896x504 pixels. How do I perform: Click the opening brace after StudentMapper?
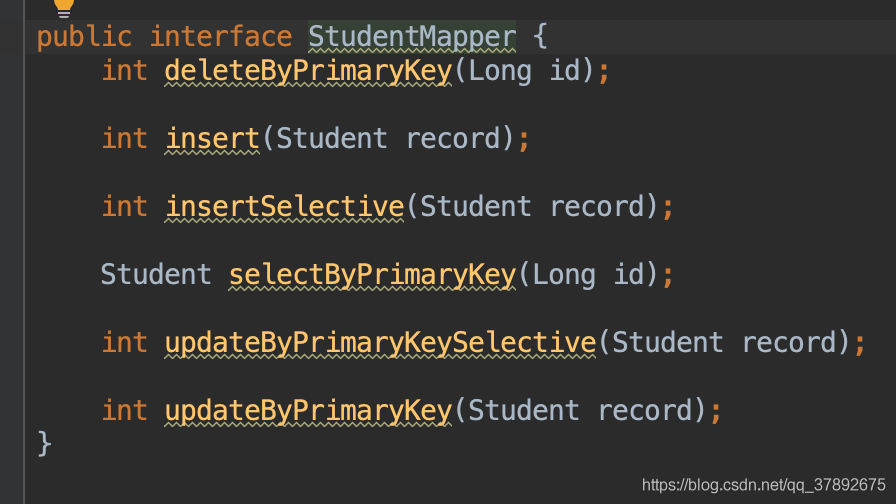click(540, 37)
